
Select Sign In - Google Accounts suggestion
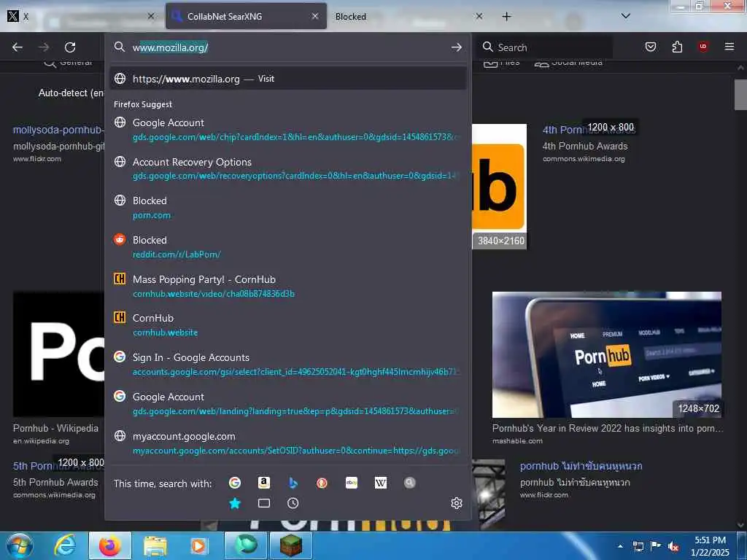[x=287, y=365]
